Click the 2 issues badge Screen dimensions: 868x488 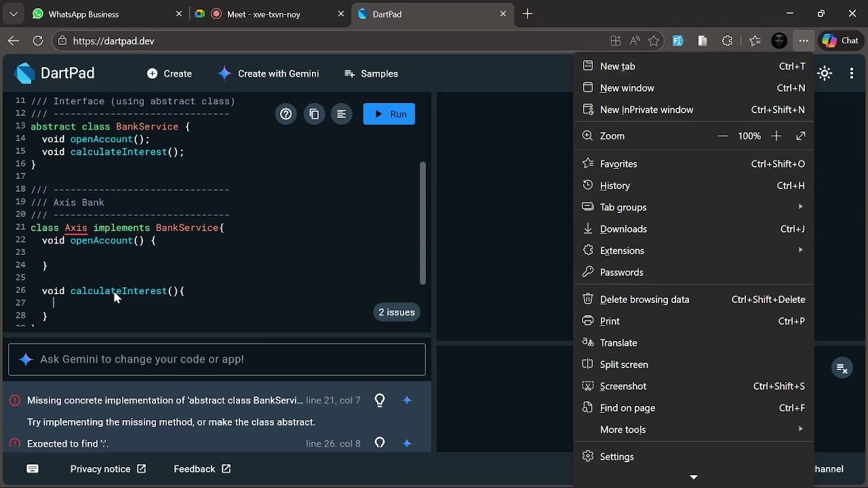pyautogui.click(x=397, y=312)
